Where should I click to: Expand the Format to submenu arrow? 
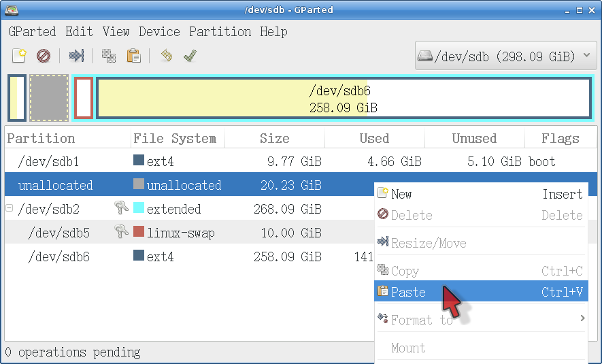(582, 318)
